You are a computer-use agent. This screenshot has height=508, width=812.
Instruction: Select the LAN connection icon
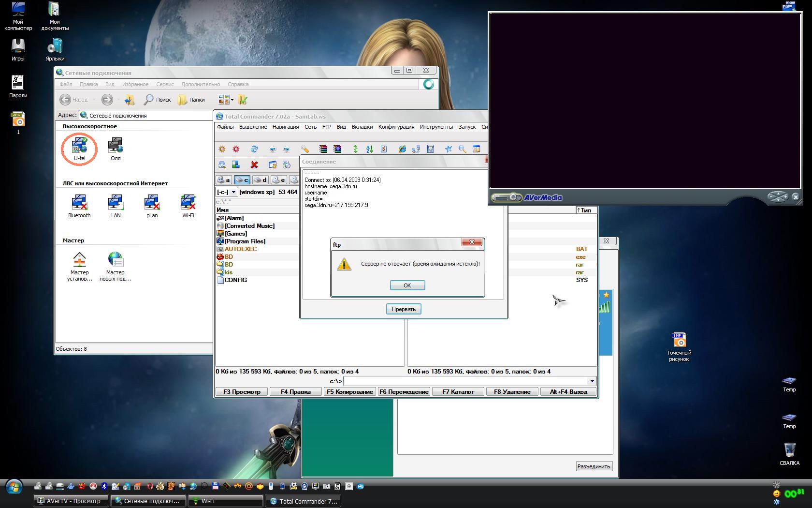[116, 206]
